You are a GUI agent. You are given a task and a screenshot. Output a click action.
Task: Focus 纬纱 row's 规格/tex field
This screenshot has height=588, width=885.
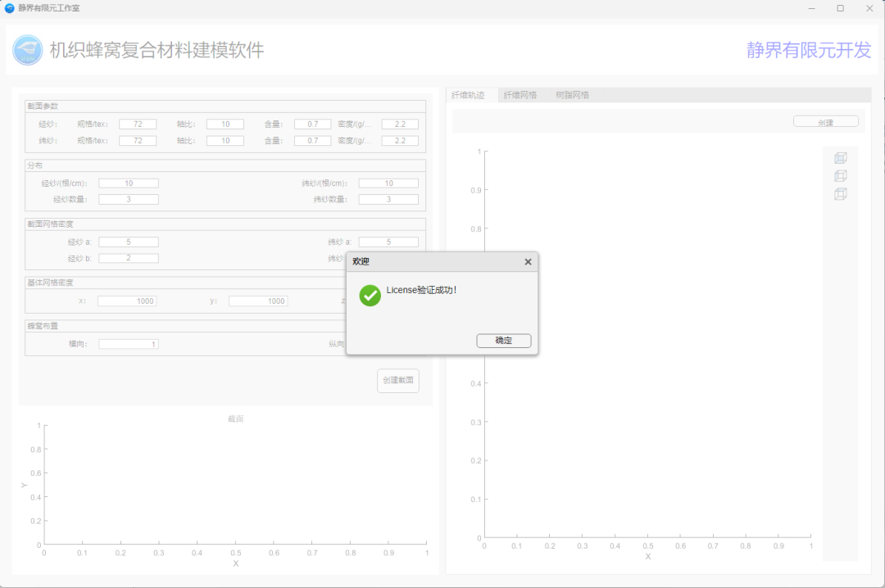coord(138,141)
